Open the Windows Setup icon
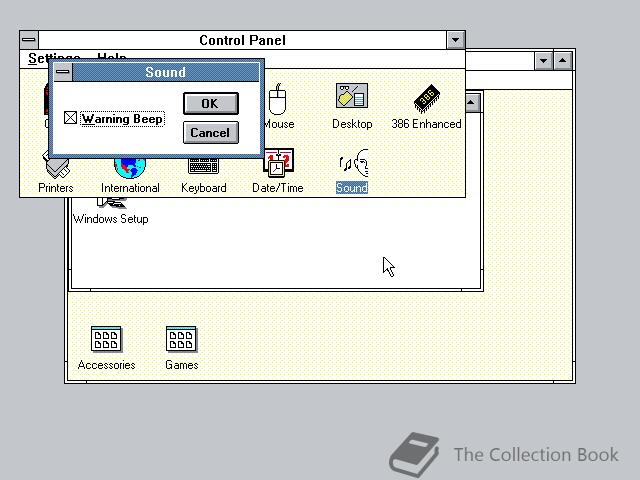The image size is (640, 480). [x=111, y=203]
